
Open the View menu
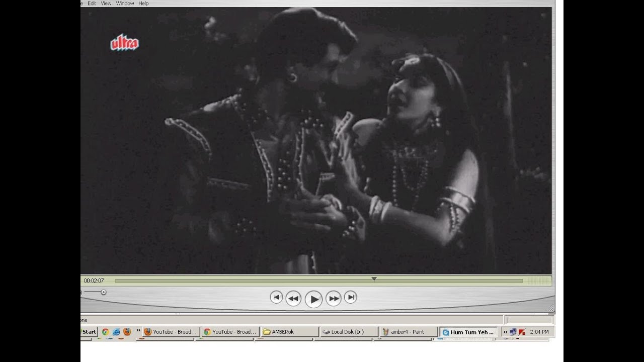click(106, 3)
